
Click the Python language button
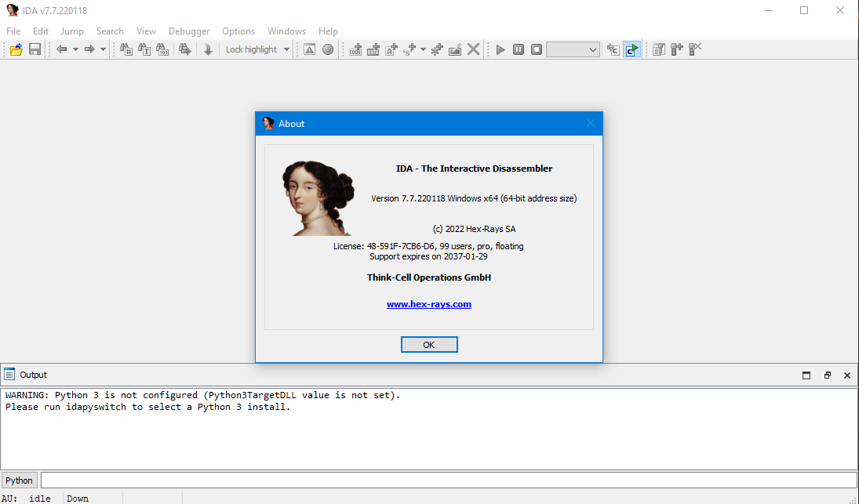19,480
